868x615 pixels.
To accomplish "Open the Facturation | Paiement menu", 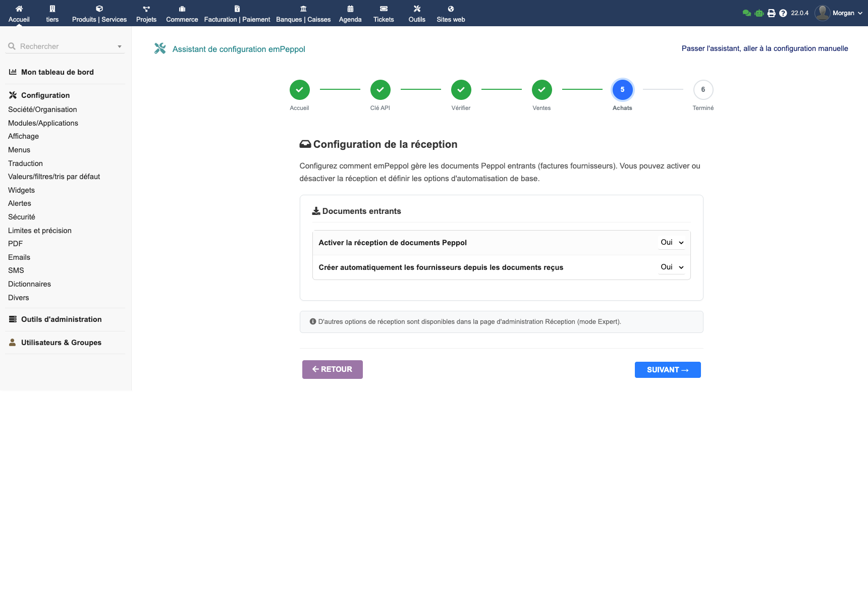I will pyautogui.click(x=237, y=13).
